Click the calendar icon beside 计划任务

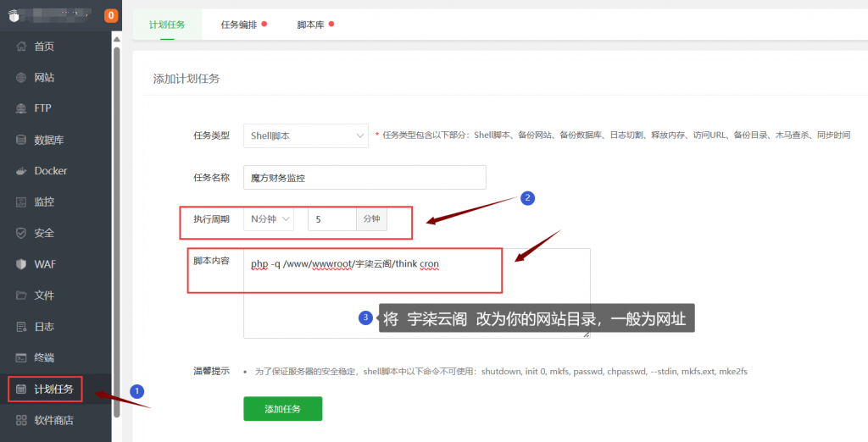pos(21,389)
